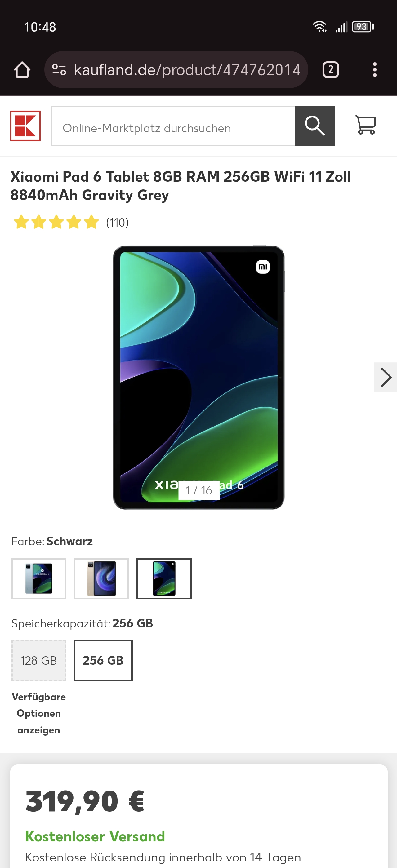Choose the 256 GB storage option

[103, 660]
